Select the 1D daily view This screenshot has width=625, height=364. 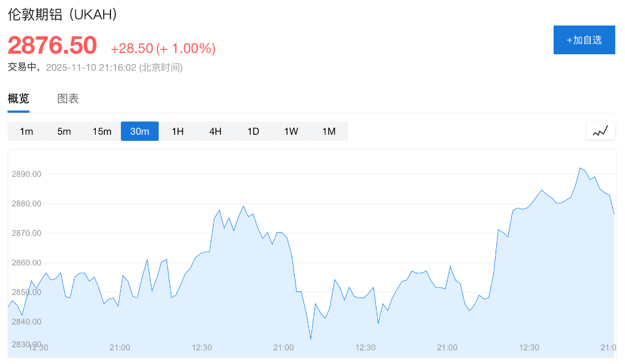coord(253,130)
